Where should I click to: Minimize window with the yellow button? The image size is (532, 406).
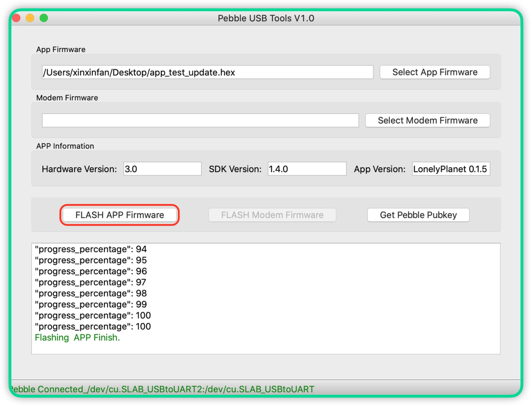pos(30,18)
